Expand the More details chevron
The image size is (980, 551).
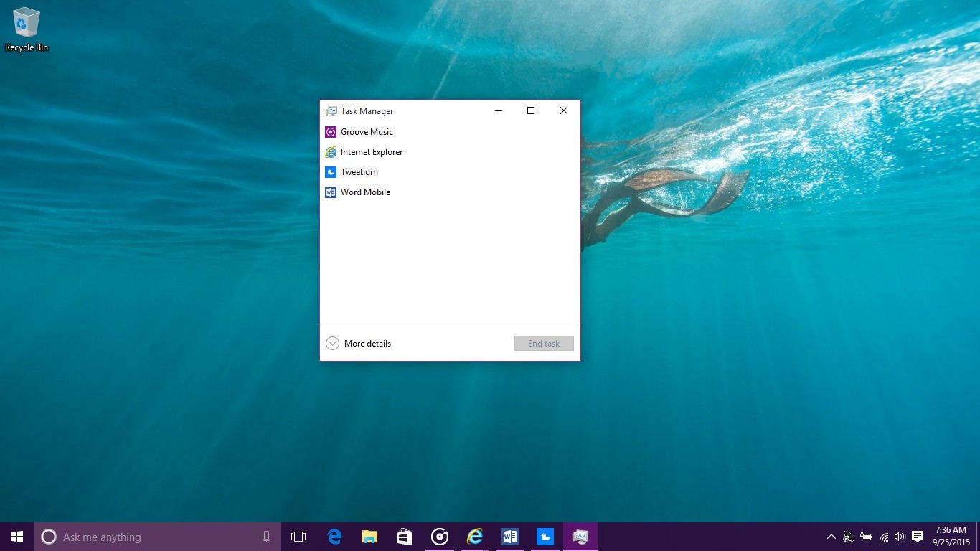pos(332,343)
